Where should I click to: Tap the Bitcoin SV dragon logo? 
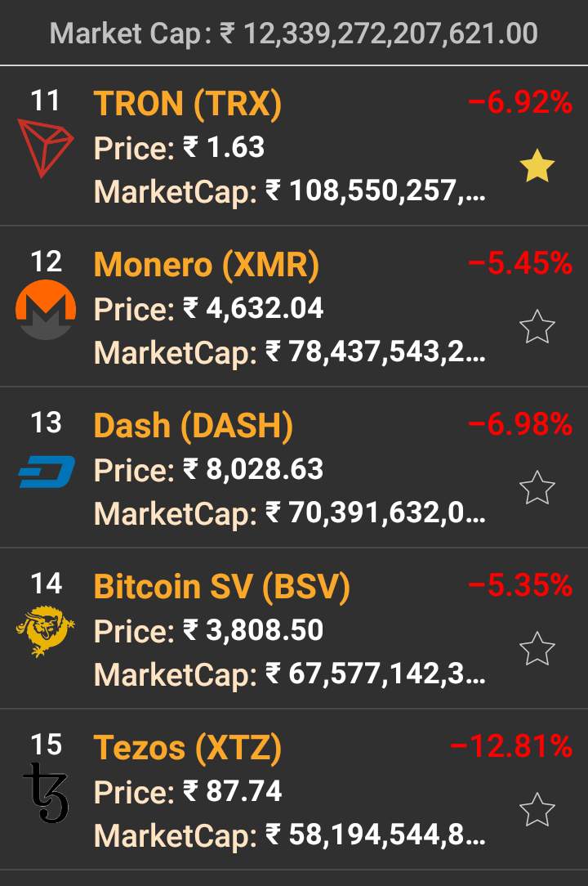(46, 632)
